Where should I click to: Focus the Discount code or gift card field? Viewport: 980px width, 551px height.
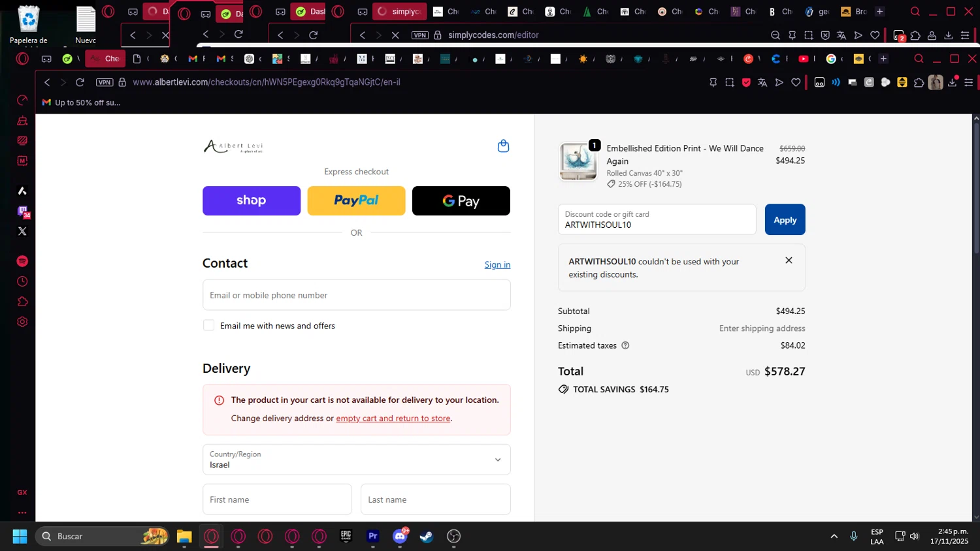[x=657, y=219]
